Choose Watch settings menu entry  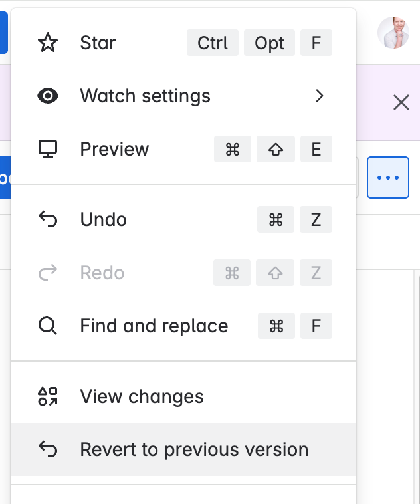click(x=183, y=96)
